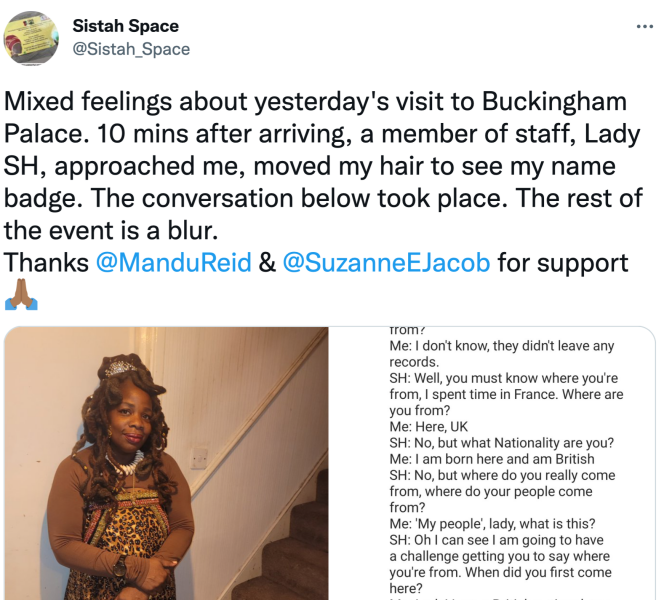Click the Sistah Space profile avatar
The width and height of the screenshot is (672, 600).
click(31, 38)
